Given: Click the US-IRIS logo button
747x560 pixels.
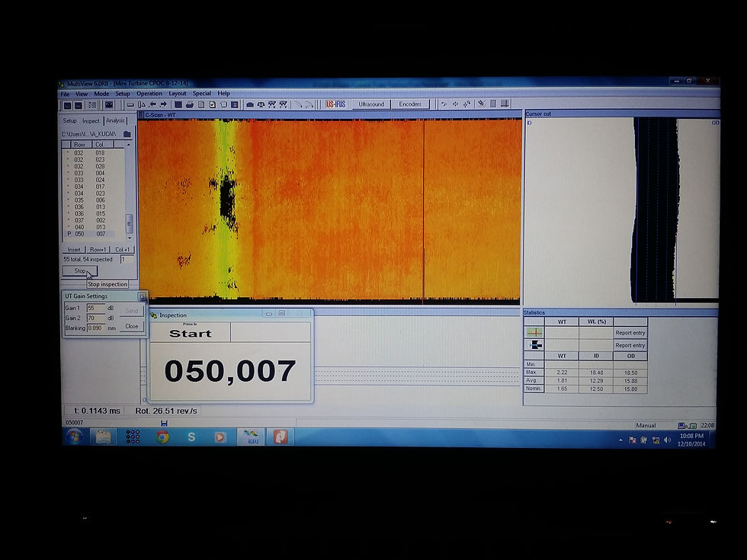Looking at the screenshot, I should tap(335, 104).
